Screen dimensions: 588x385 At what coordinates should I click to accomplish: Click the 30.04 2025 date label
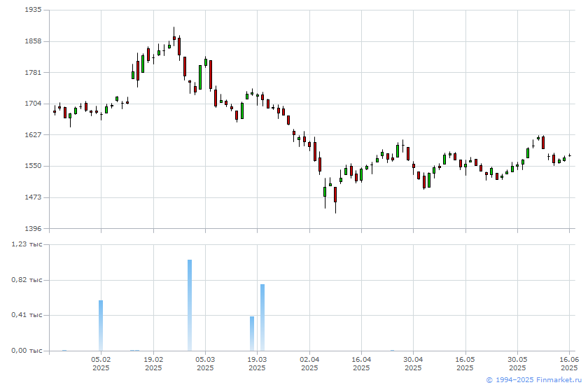[413, 363]
